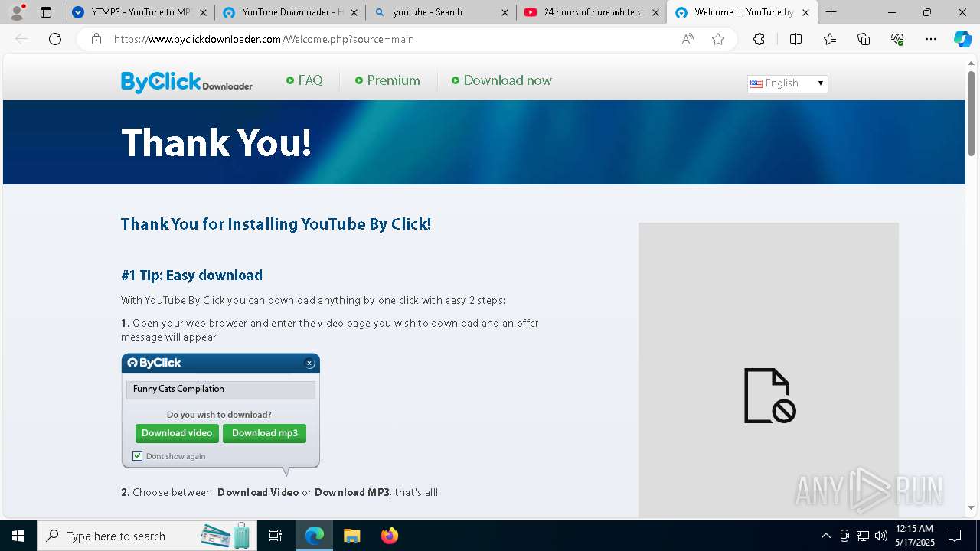Open Task View in taskbar
Image resolution: width=980 pixels, height=551 pixels.
point(276,536)
